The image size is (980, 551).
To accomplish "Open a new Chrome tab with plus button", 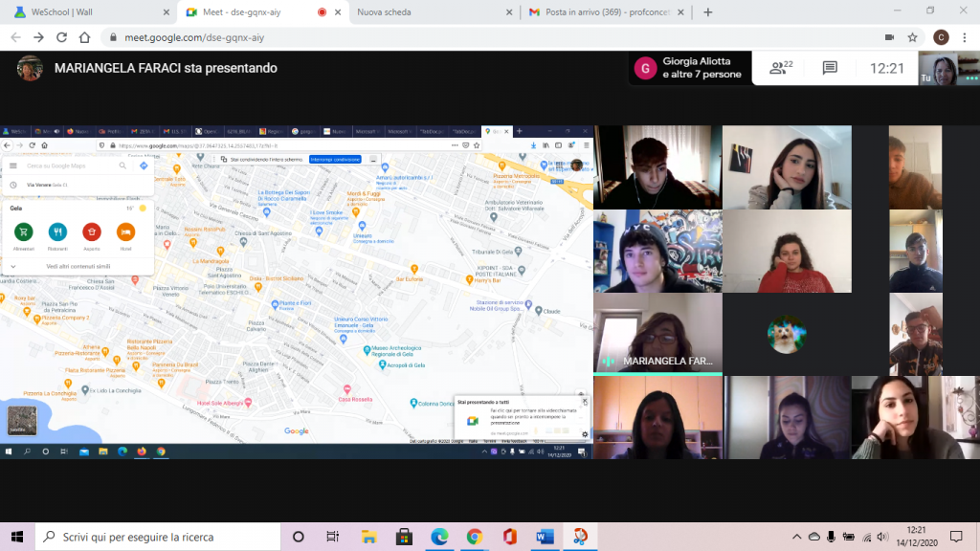I will (x=707, y=11).
